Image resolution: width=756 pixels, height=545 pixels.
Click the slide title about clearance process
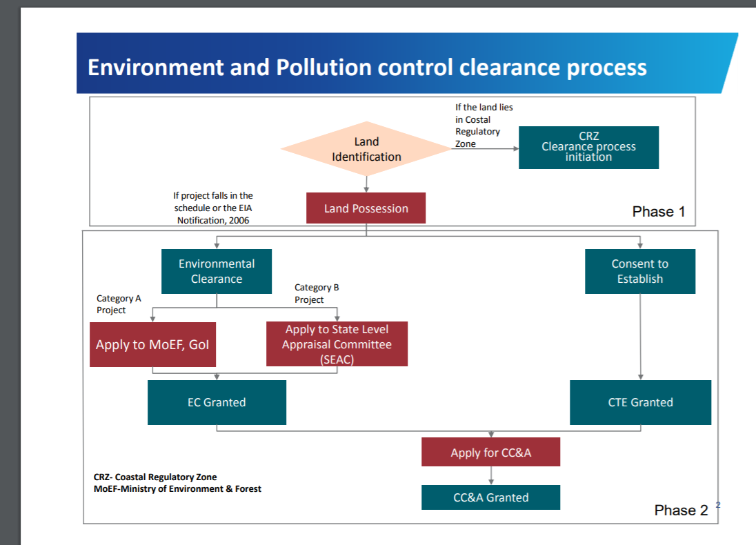point(367,68)
